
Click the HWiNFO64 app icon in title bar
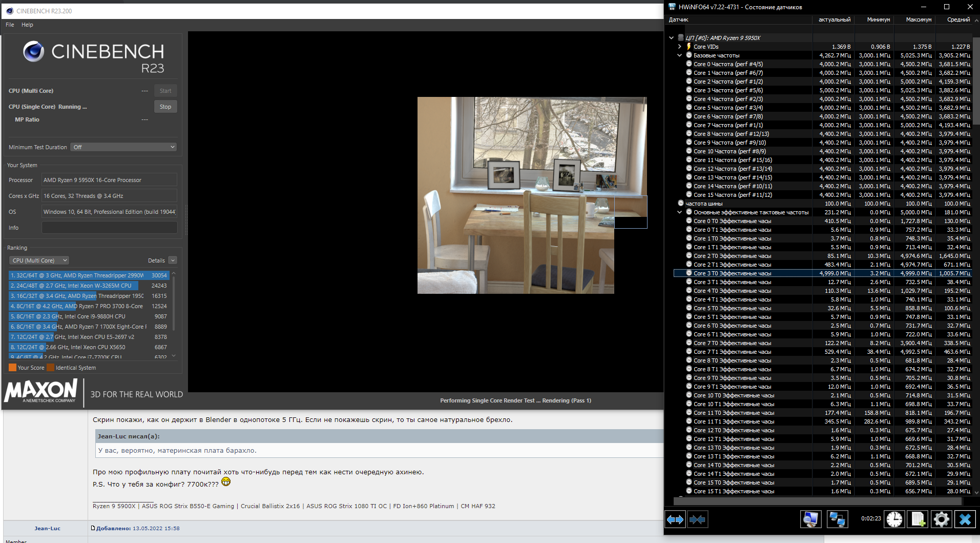(672, 7)
